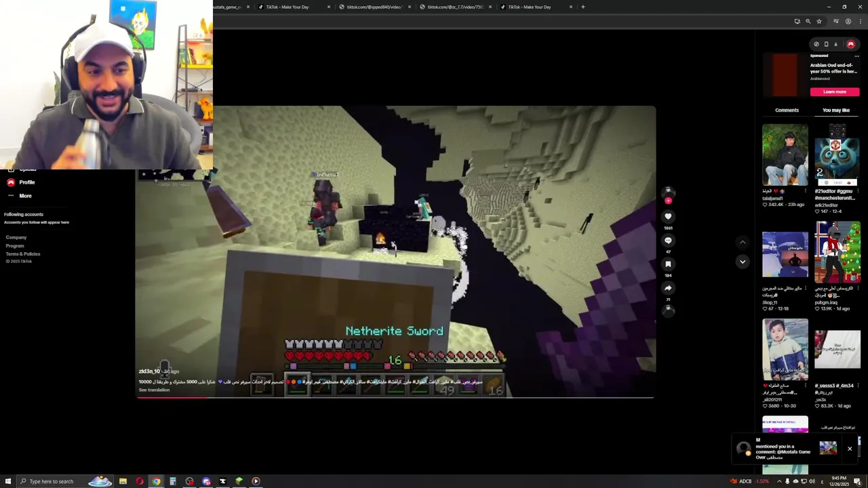Viewport: 868px width, 488px height.
Task: Share the video with the arrow icon
Action: pyautogui.click(x=668, y=288)
